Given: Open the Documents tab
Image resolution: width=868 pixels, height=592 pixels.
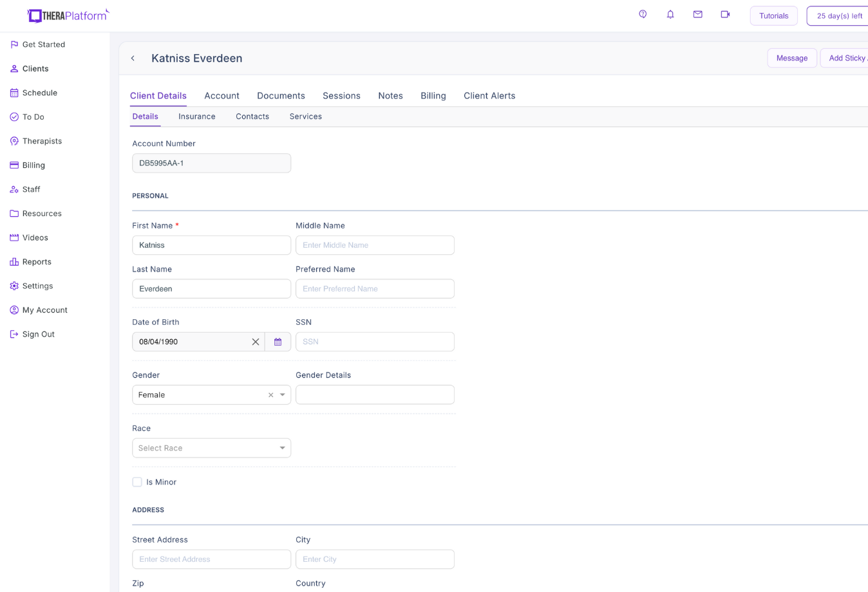Looking at the screenshot, I should point(281,96).
